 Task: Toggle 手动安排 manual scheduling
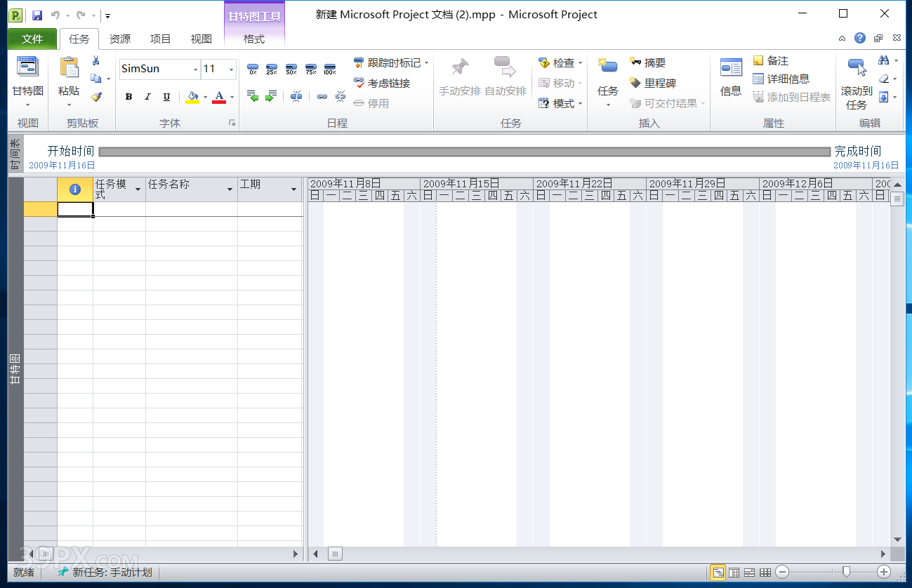click(460, 77)
